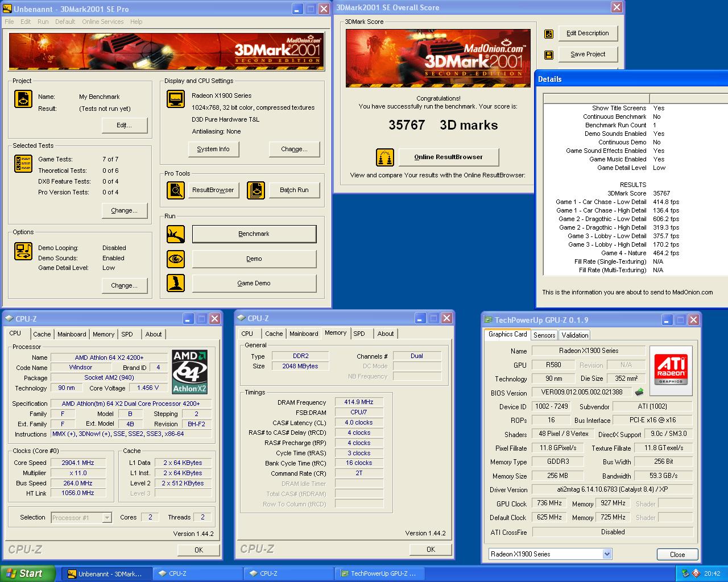Image resolution: width=728 pixels, height=582 pixels.
Task: Click the System Info button
Action: click(x=213, y=149)
